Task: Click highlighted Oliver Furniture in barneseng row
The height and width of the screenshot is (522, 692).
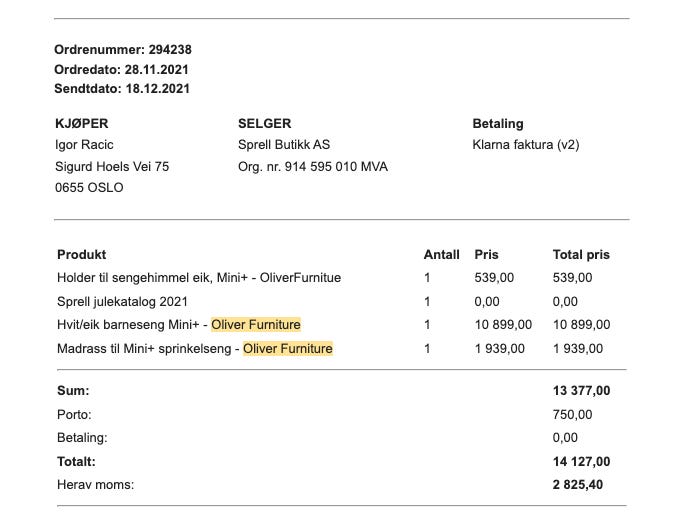Action: pos(256,324)
